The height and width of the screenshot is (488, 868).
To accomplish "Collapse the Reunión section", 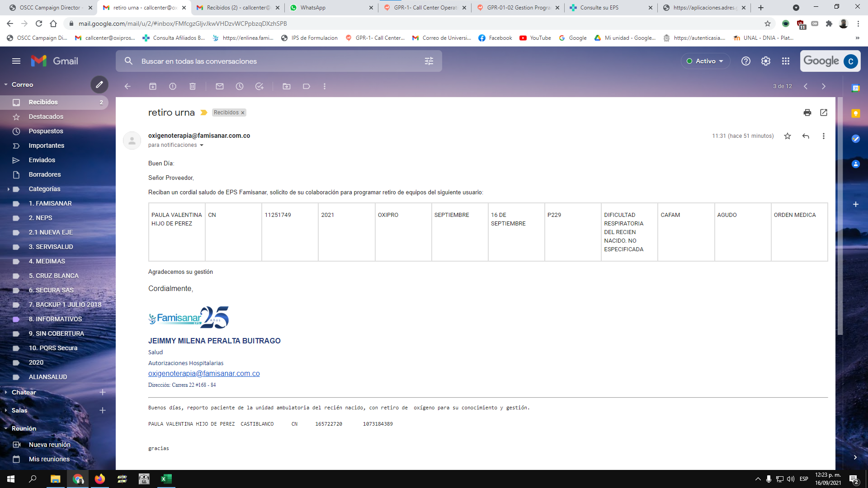I will tap(6, 428).
